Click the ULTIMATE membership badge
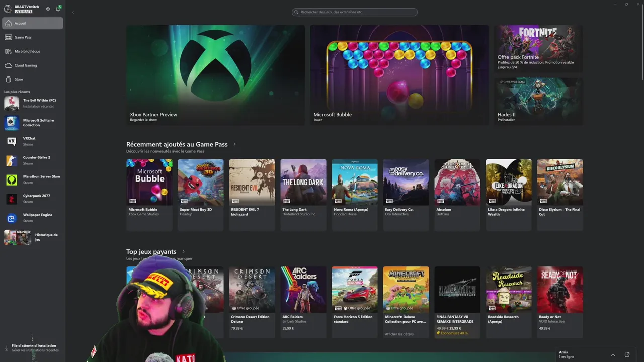Screen dimensions: 644x362 [24, 11]
